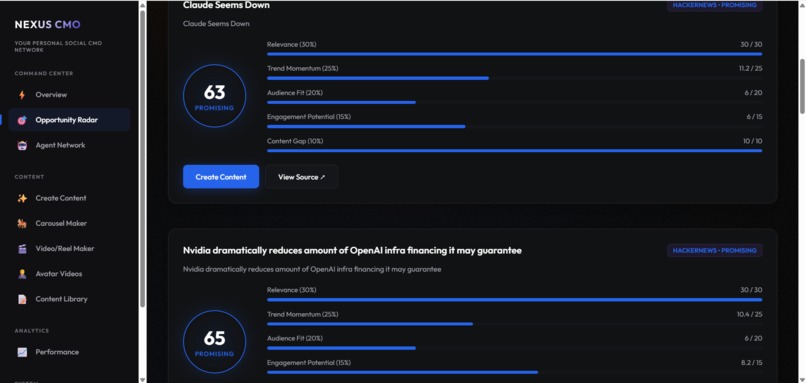Select Opportunity Radar in sidebar
Viewport: 806px width, 383px height.
pyautogui.click(x=69, y=120)
